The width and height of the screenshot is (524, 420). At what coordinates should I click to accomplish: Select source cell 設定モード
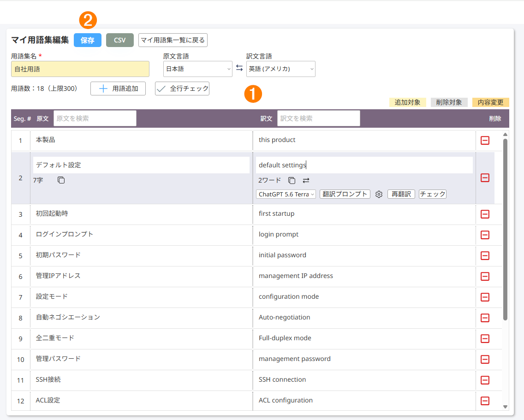click(x=141, y=297)
